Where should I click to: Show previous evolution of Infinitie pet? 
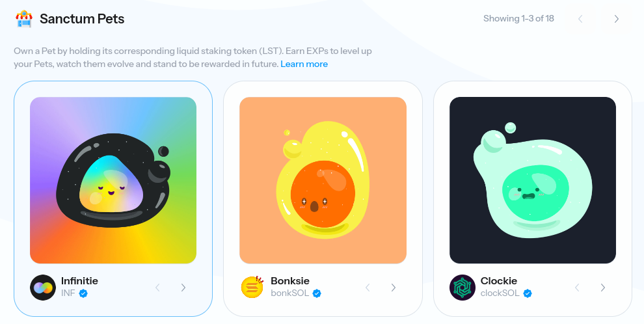tap(157, 288)
